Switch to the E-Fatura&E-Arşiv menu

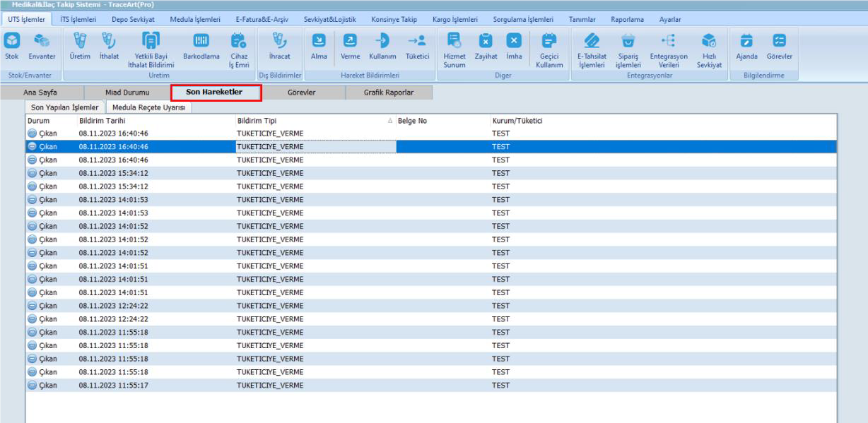[x=262, y=19]
